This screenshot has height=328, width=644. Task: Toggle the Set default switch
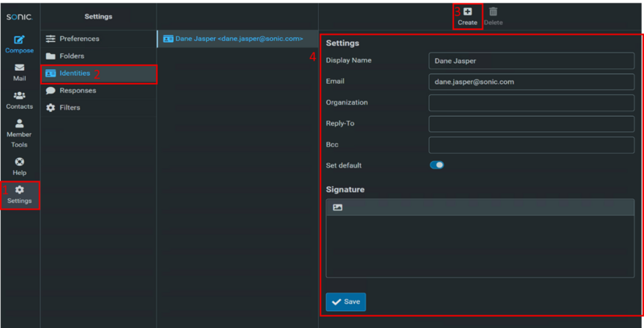436,165
